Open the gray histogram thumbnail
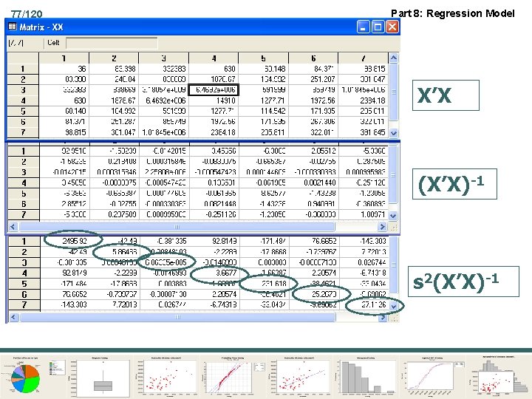532x399 pixels. 366,376
